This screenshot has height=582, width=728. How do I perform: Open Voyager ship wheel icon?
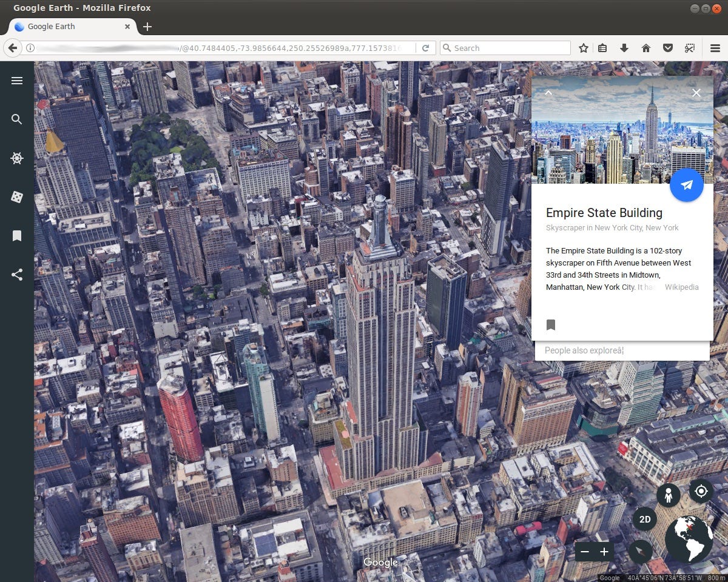(17, 158)
